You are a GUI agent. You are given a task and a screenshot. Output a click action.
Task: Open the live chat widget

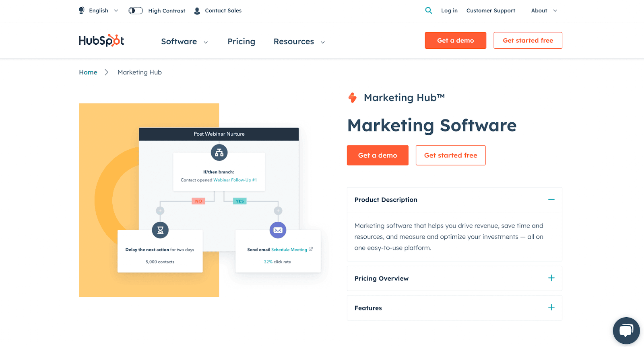pyautogui.click(x=626, y=330)
